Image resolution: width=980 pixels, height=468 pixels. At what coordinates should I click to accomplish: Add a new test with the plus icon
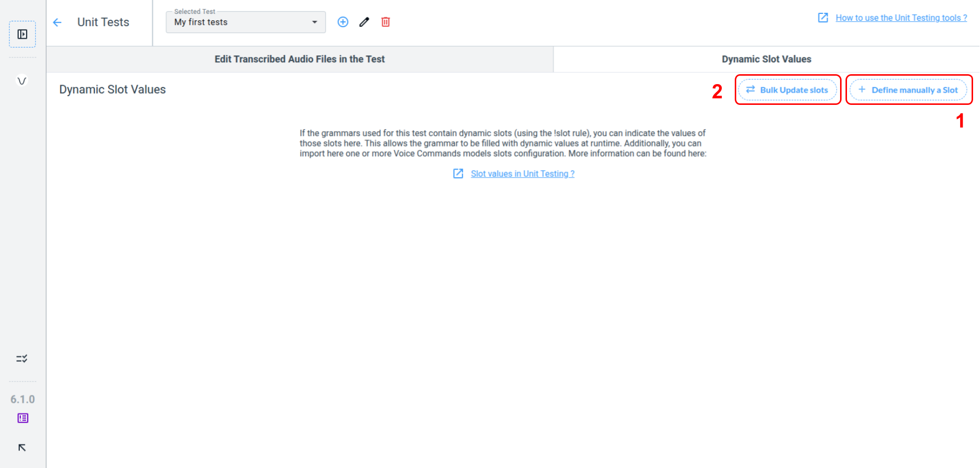[343, 22]
